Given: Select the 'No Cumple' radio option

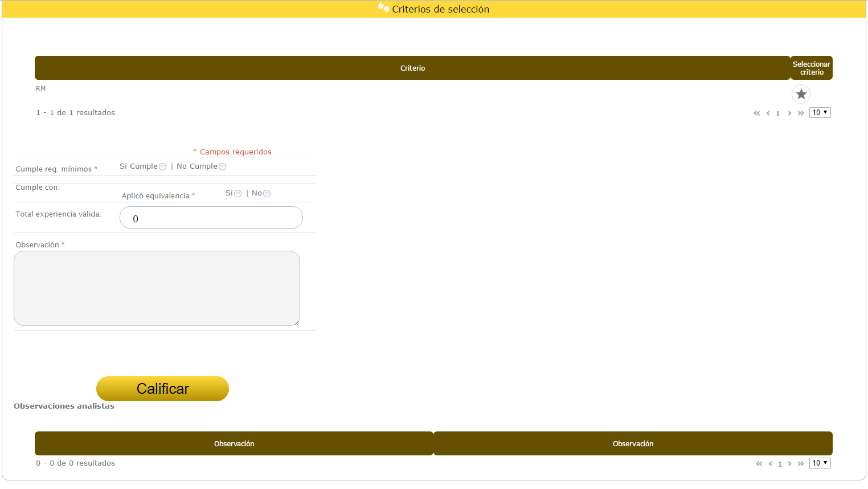Looking at the screenshot, I should pos(223,167).
